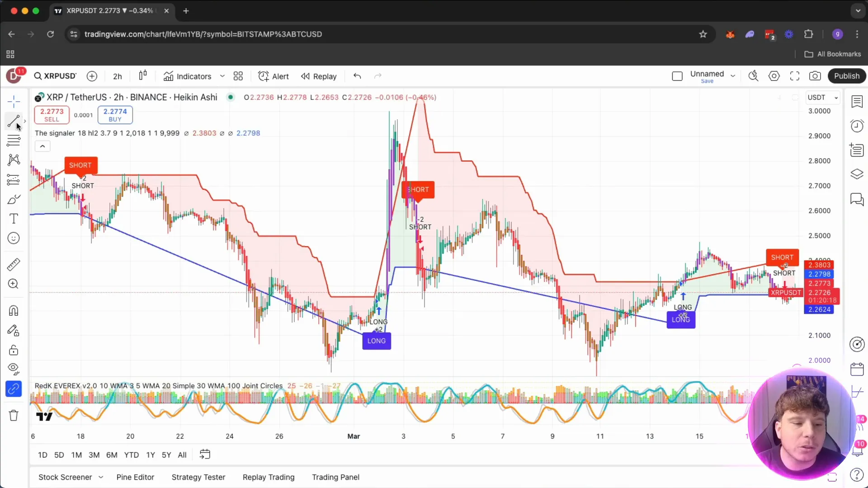Expand the Stock Screener dropdown arrow

coord(101,477)
